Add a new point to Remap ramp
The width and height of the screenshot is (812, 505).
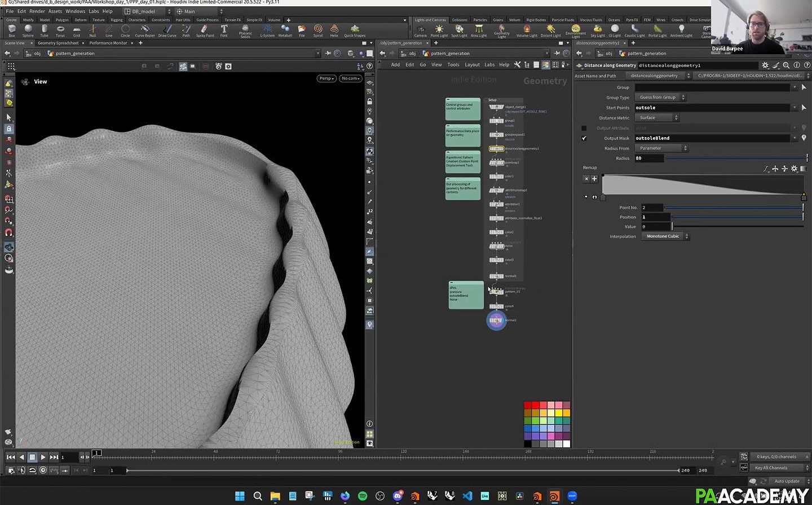[x=594, y=178]
